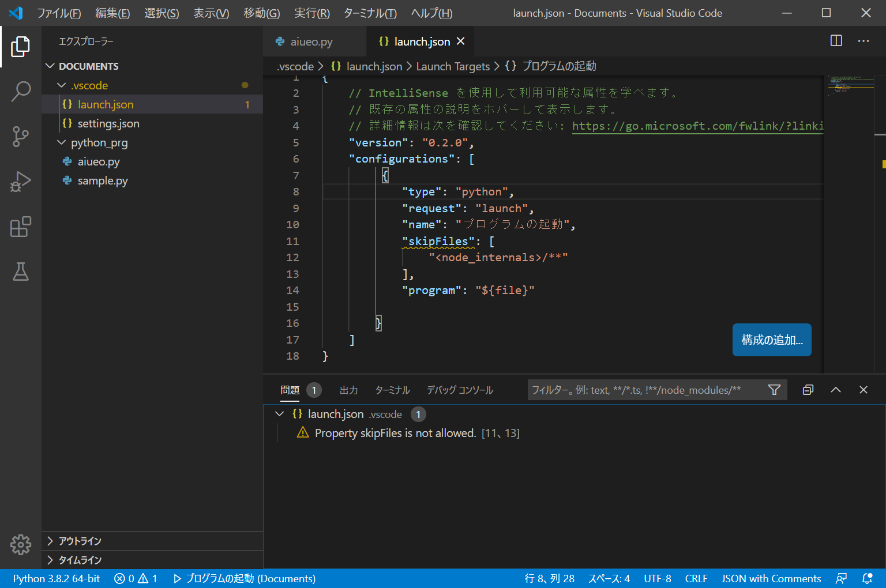Toggle the Problems panel filter icon
This screenshot has height=588, width=886.
(774, 390)
